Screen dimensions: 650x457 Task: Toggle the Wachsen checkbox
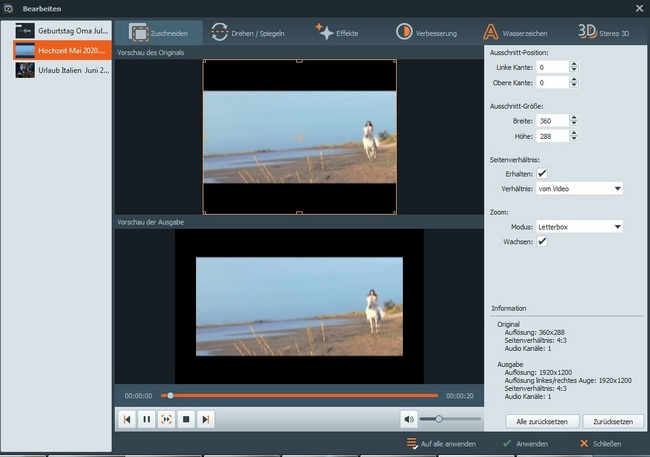[x=542, y=241]
